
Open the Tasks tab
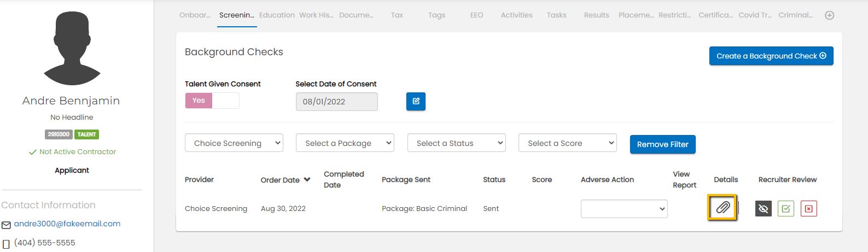click(x=557, y=15)
